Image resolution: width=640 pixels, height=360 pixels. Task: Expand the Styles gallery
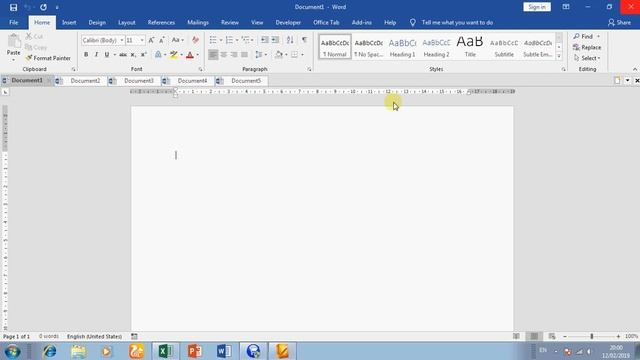[559, 57]
